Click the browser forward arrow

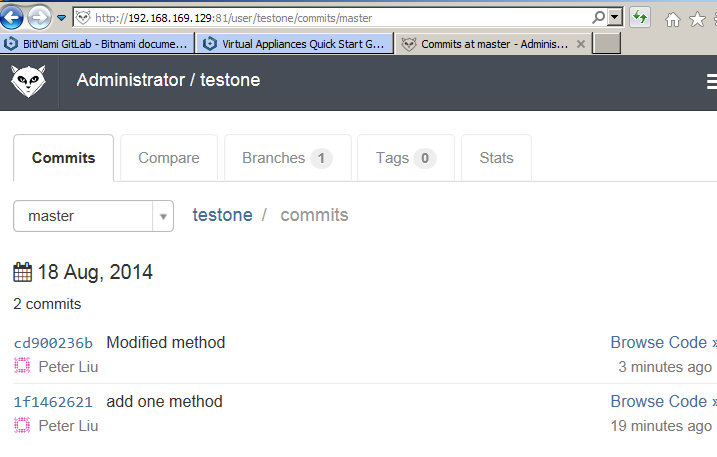(x=39, y=18)
